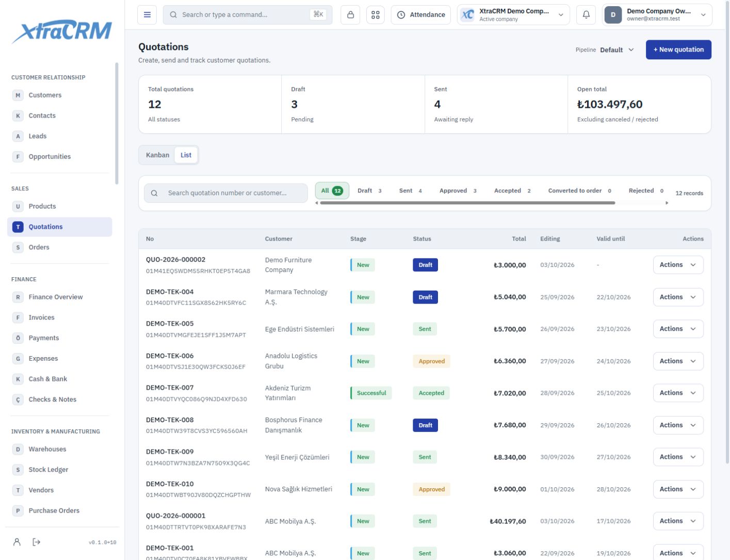Open Finance Overview link in the sidebar

pos(59,297)
